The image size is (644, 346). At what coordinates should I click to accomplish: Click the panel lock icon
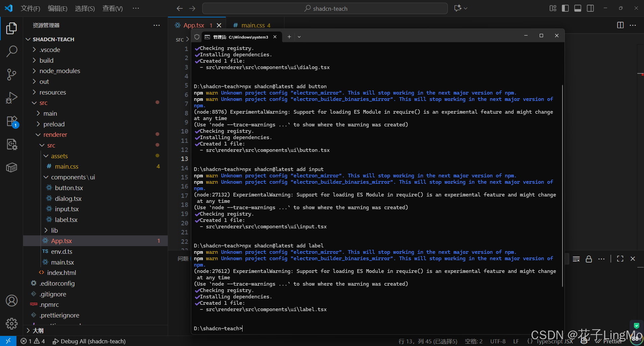coord(589,259)
